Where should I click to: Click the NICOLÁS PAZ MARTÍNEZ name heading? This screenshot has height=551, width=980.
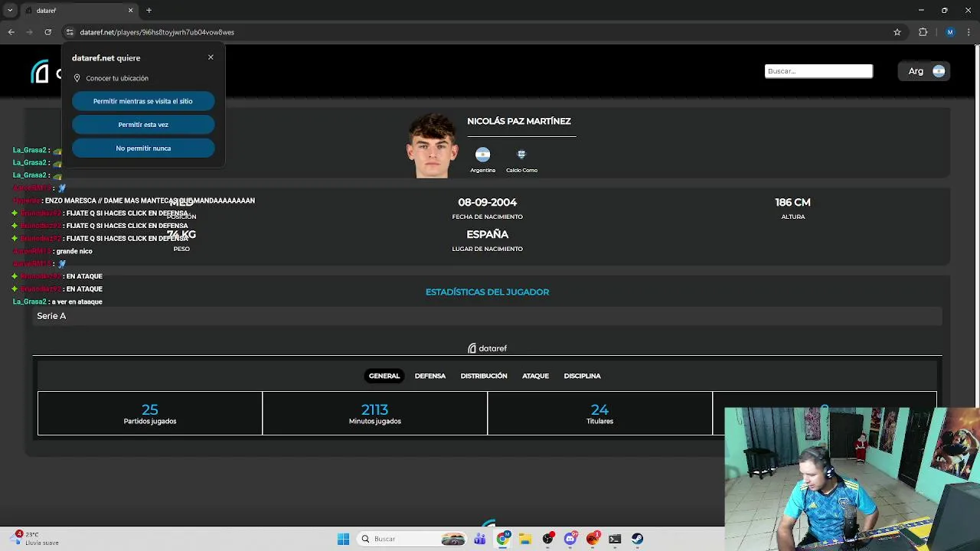[x=519, y=121]
